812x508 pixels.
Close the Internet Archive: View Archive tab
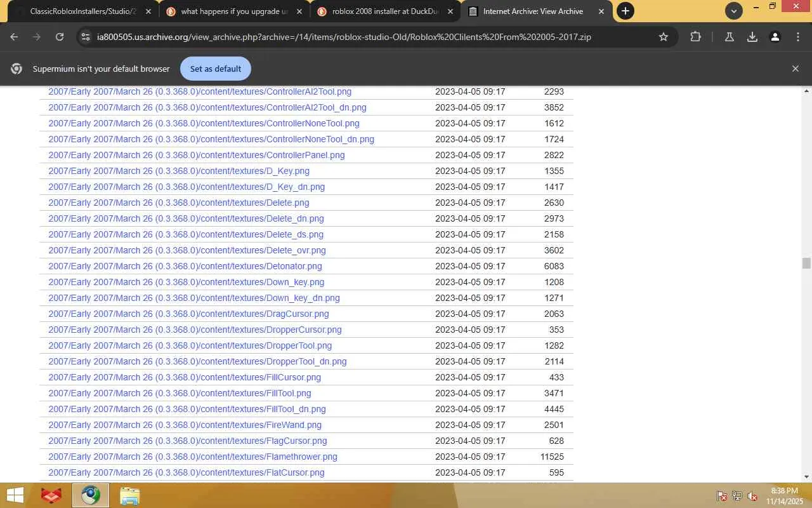pyautogui.click(x=601, y=11)
